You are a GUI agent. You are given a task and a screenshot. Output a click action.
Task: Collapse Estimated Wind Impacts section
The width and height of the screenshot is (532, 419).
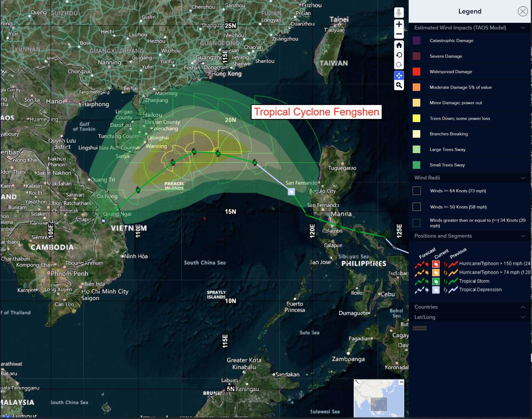(523, 28)
